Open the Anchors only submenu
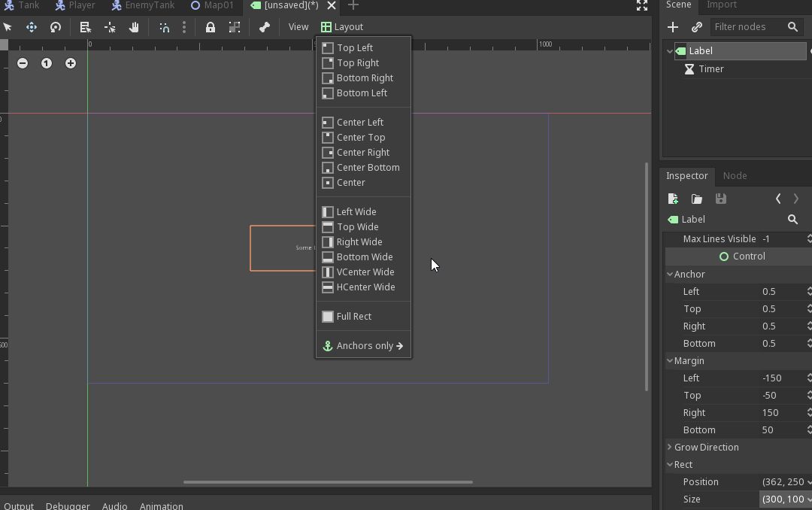 (364, 346)
